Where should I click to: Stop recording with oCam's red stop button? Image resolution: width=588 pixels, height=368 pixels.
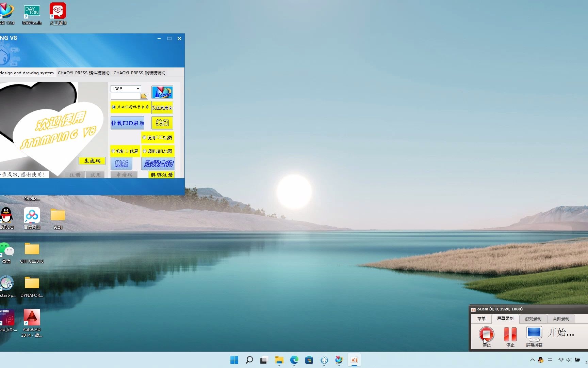(x=486, y=334)
